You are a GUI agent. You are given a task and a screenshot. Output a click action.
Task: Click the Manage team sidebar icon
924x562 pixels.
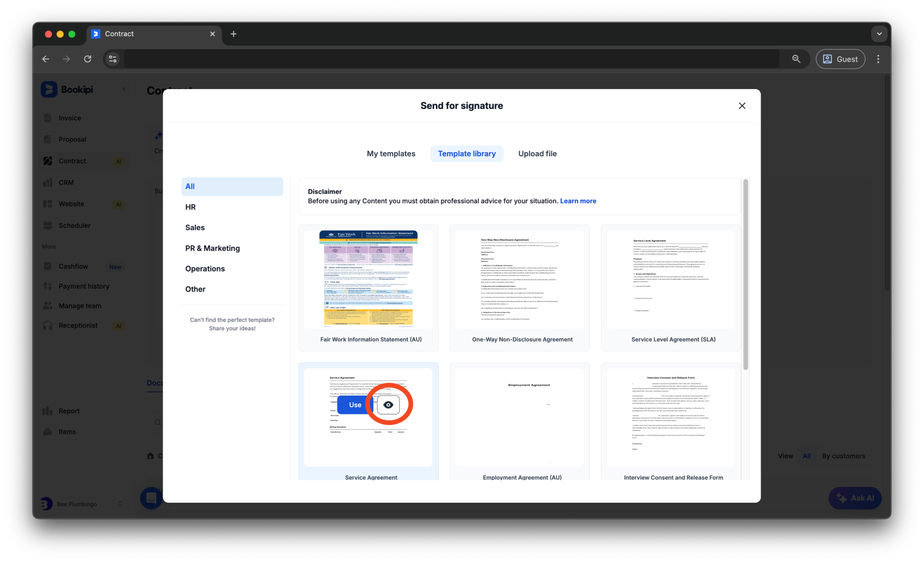click(48, 306)
